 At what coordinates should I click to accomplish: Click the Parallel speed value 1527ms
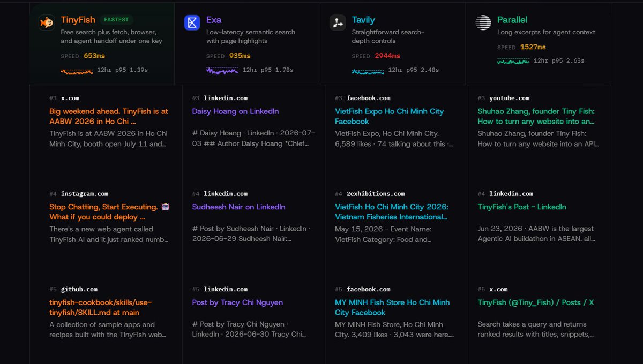coord(533,47)
